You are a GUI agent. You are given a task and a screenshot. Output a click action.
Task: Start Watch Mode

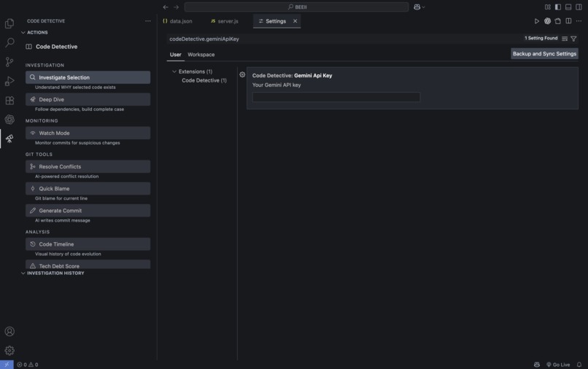[88, 133]
